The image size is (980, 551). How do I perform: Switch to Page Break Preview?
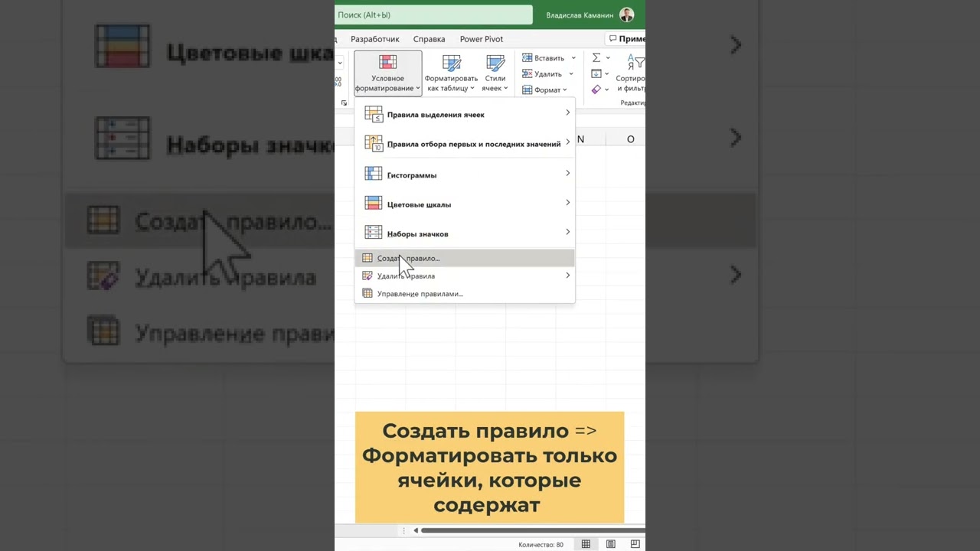point(635,544)
